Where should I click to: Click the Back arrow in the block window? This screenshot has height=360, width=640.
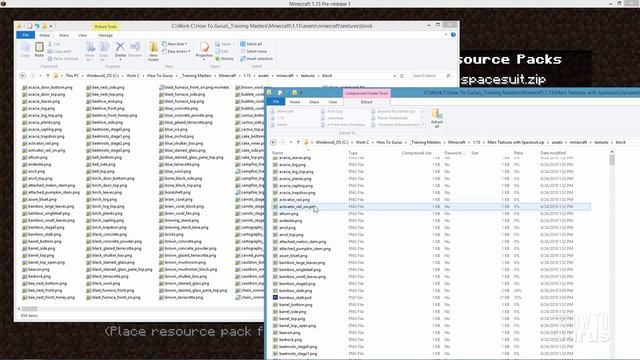23,76
